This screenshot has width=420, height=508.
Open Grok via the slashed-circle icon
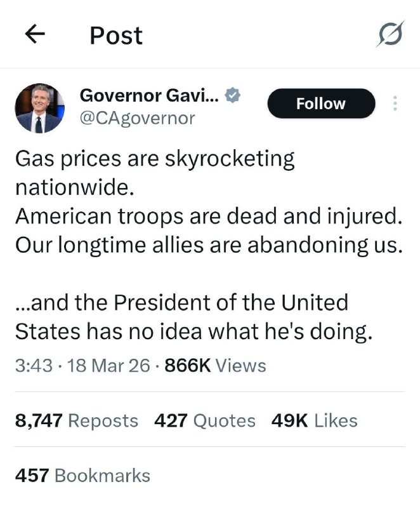point(389,35)
